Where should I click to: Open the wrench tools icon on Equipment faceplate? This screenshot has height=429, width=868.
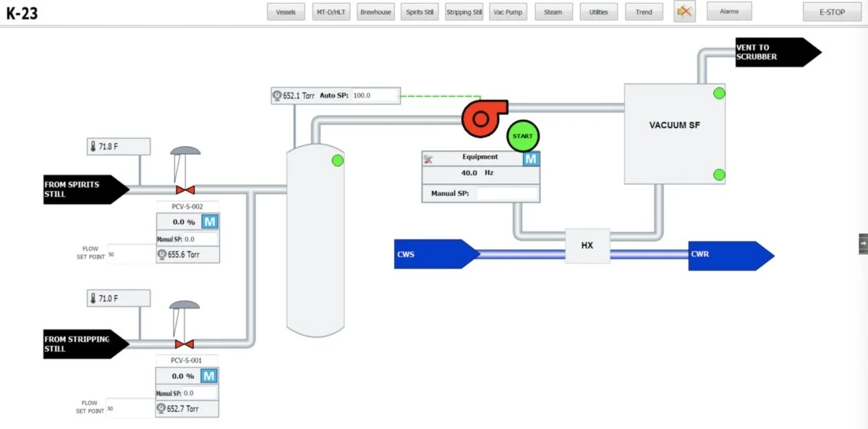coord(428,157)
